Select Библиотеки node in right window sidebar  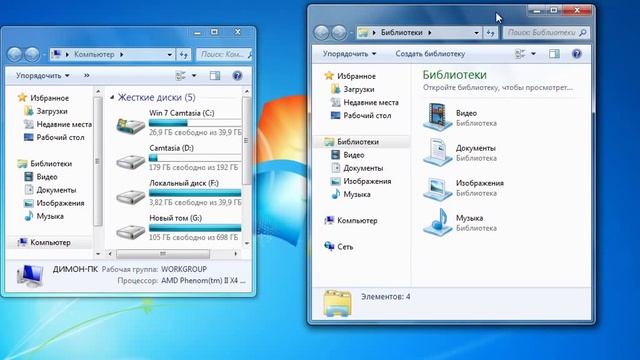coord(352,142)
